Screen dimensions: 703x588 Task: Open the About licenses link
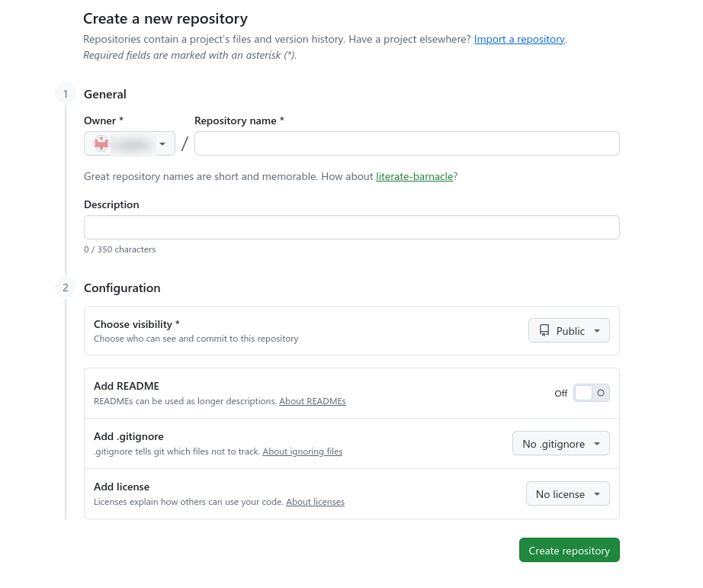(x=315, y=502)
